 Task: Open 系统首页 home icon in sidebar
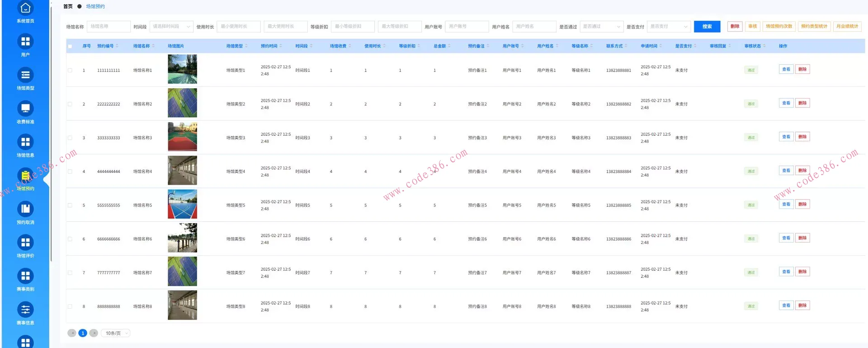tap(25, 9)
